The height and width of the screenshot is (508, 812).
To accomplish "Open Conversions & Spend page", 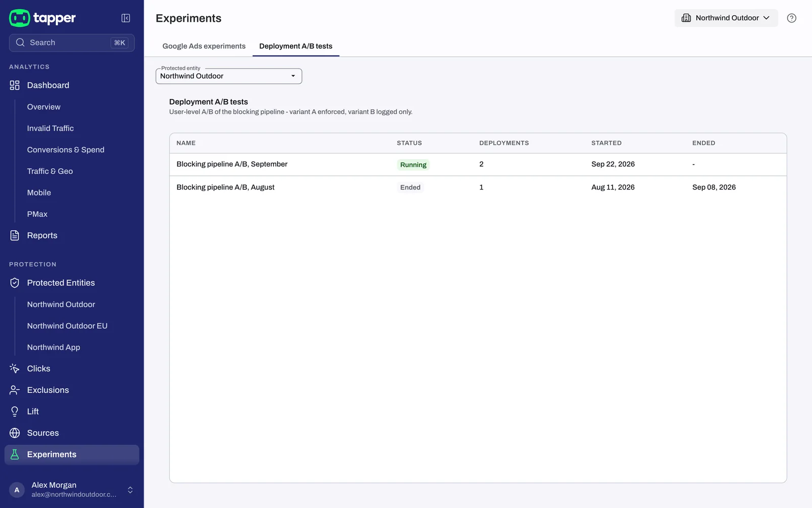I will pos(65,150).
